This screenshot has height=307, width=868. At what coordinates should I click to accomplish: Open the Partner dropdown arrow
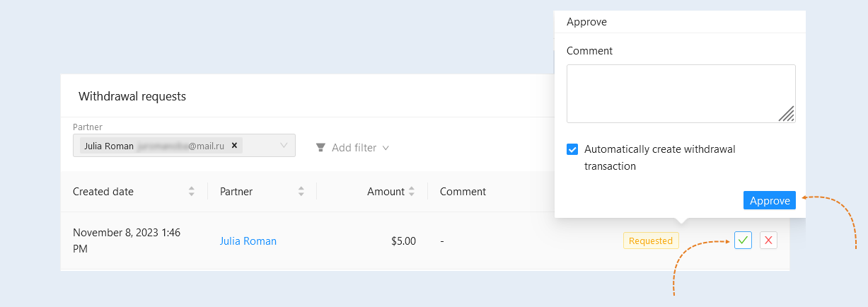(x=284, y=146)
